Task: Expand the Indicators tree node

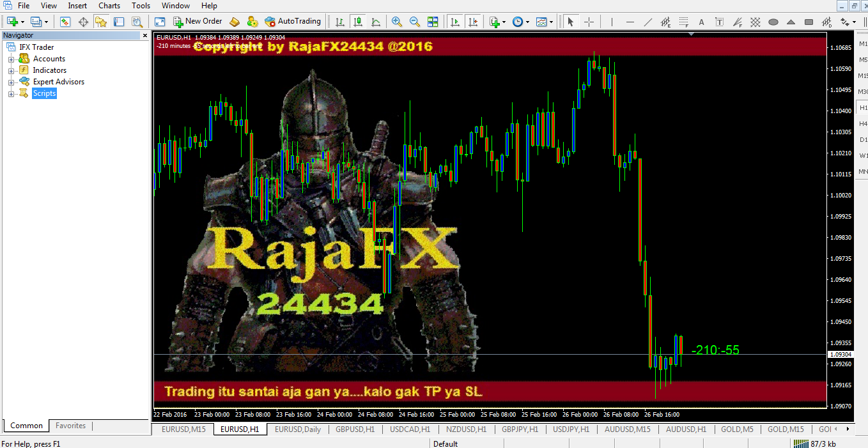Action: point(11,70)
